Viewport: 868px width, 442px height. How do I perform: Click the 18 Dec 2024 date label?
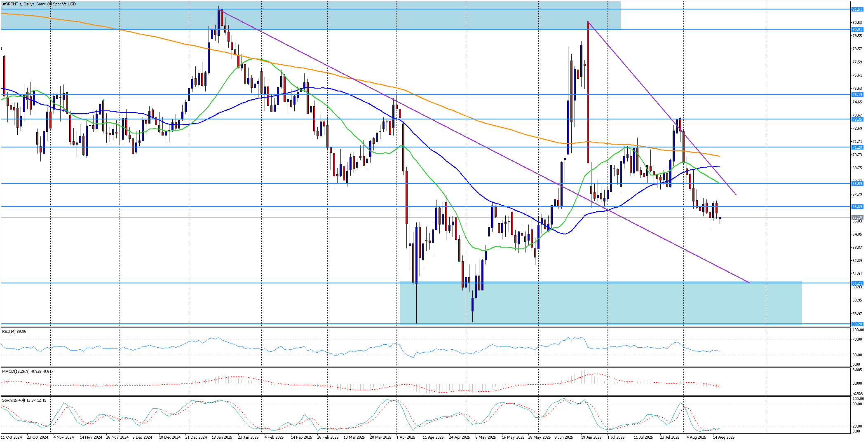coord(169,437)
